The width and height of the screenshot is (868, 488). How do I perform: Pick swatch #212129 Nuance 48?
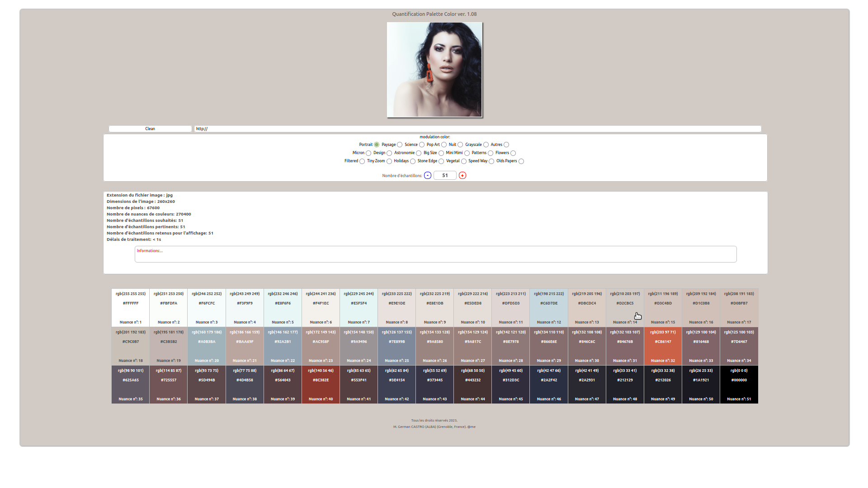tap(625, 385)
